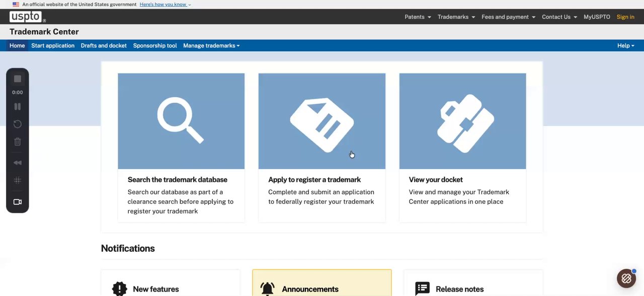Click the Notifications heading
The image size is (644, 296).
[x=128, y=248]
